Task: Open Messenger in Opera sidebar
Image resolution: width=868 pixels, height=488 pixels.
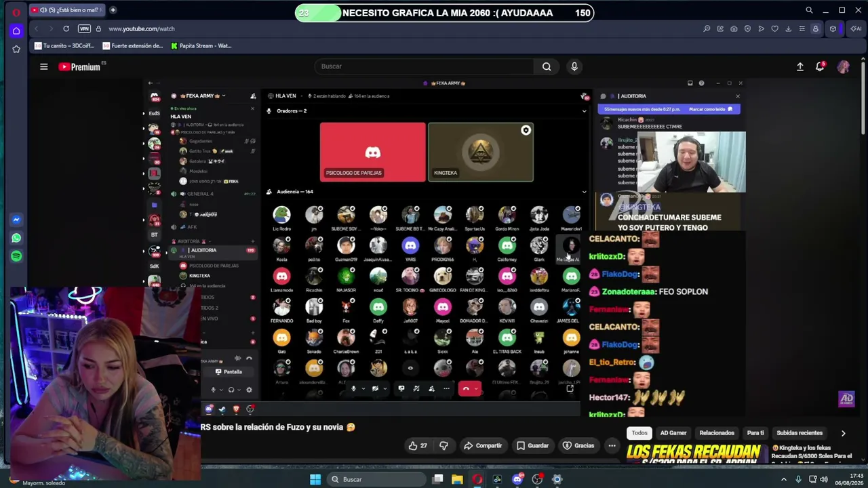Action: coord(16,220)
